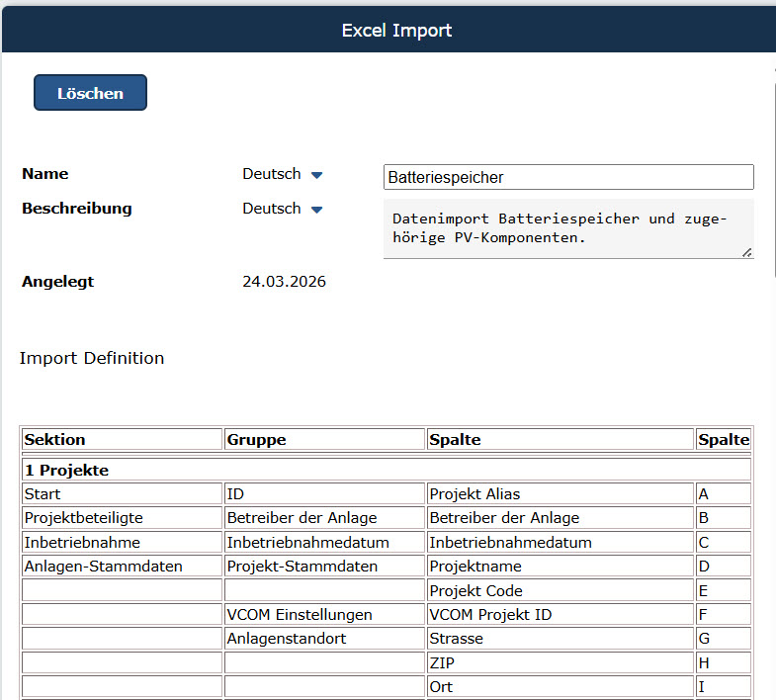The height and width of the screenshot is (700, 776).
Task: Click the Gruppe column header
Action: coord(324,440)
